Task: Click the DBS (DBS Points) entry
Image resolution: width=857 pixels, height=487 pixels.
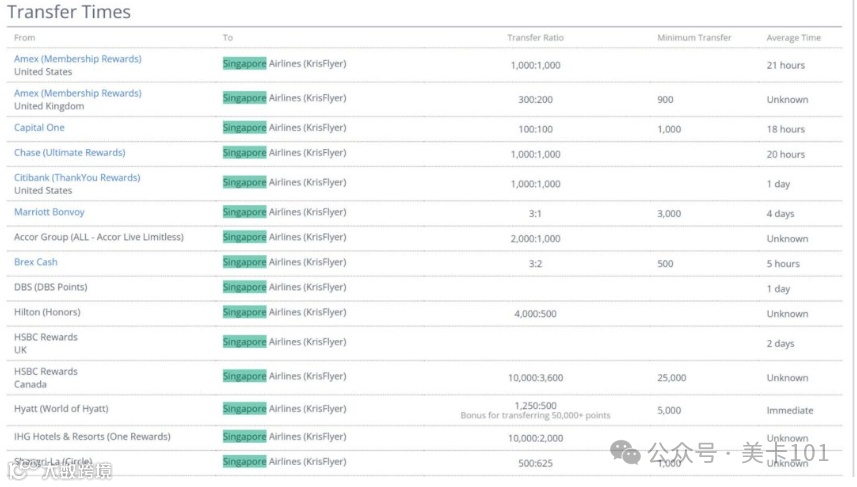Action: [x=50, y=287]
